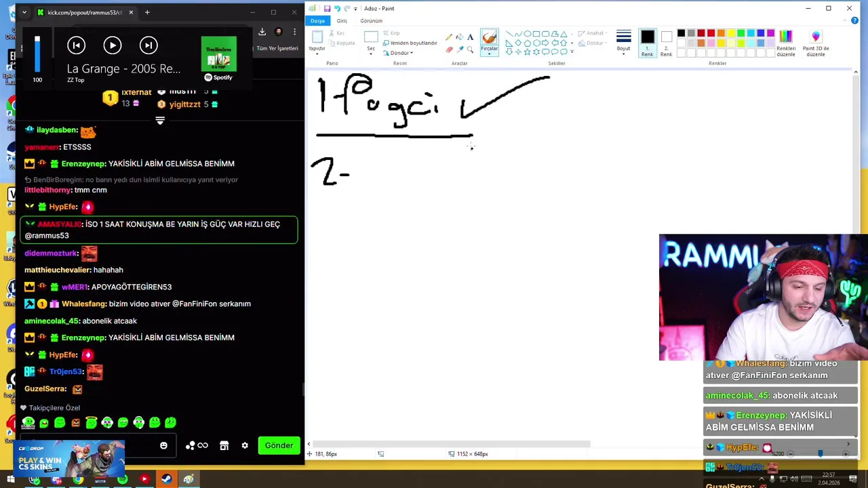Screen dimensions: 868x488
Task: Play the La Grange track in media overlay
Action: point(113,45)
